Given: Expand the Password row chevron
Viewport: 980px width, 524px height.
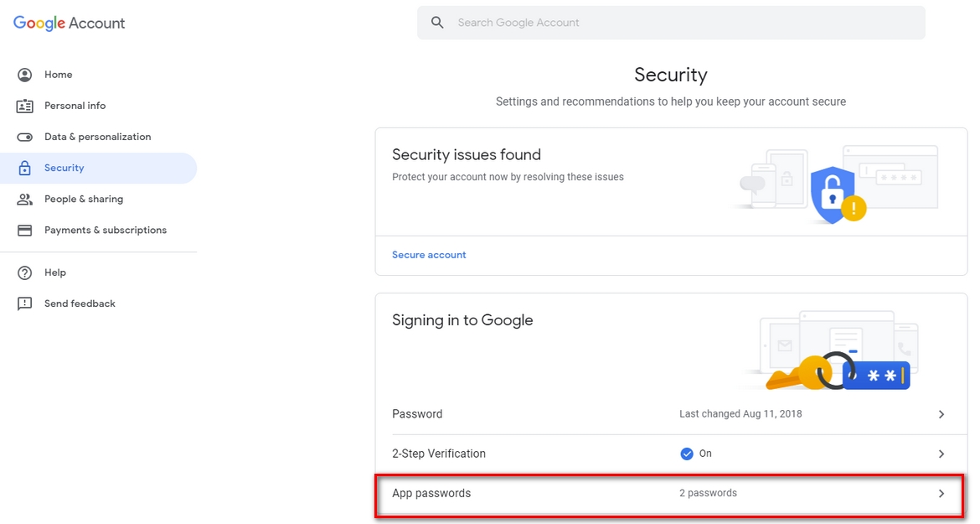Looking at the screenshot, I should point(941,414).
